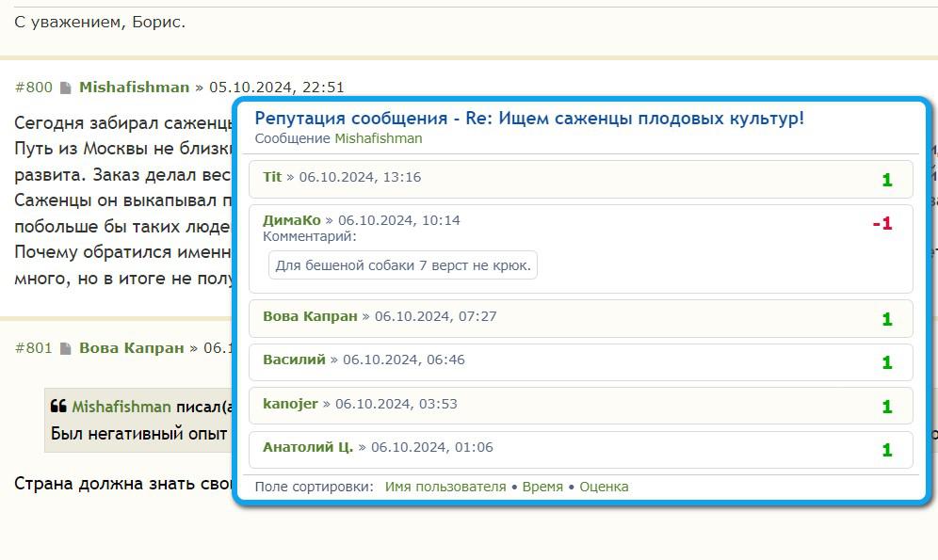Open Mishafishman profile from post #800 header
This screenshot has width=938, height=560.
coord(134,88)
